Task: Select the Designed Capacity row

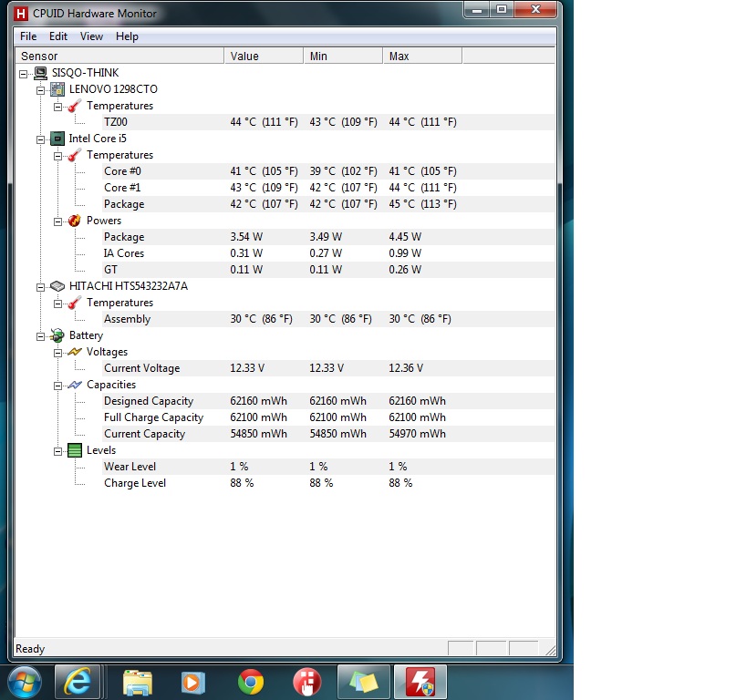Action: point(328,401)
